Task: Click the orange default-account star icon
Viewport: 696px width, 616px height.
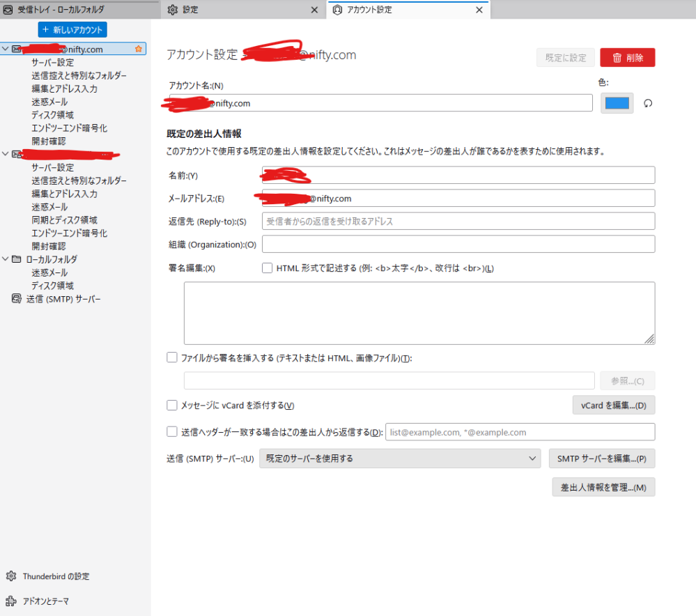Action: 139,49
